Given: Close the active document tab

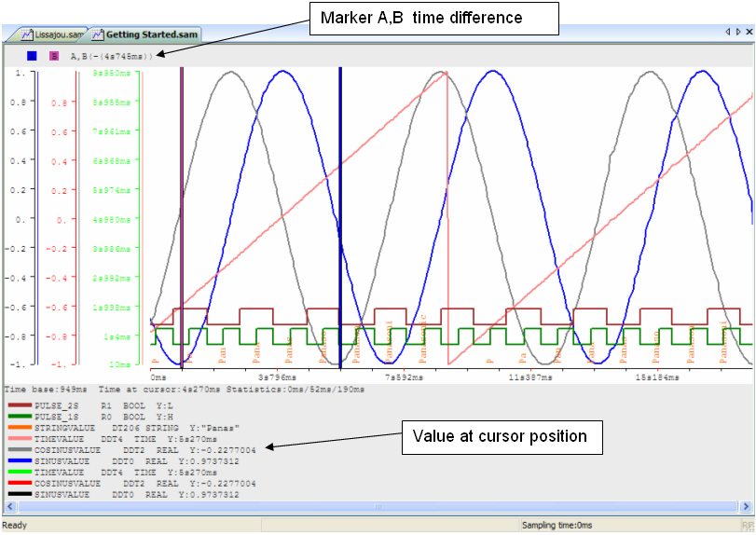Looking at the screenshot, I should click(749, 33).
